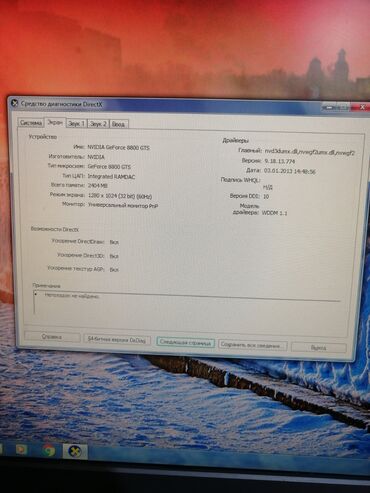Select the Экран tab
This screenshot has width=370, height=493.
tap(55, 122)
